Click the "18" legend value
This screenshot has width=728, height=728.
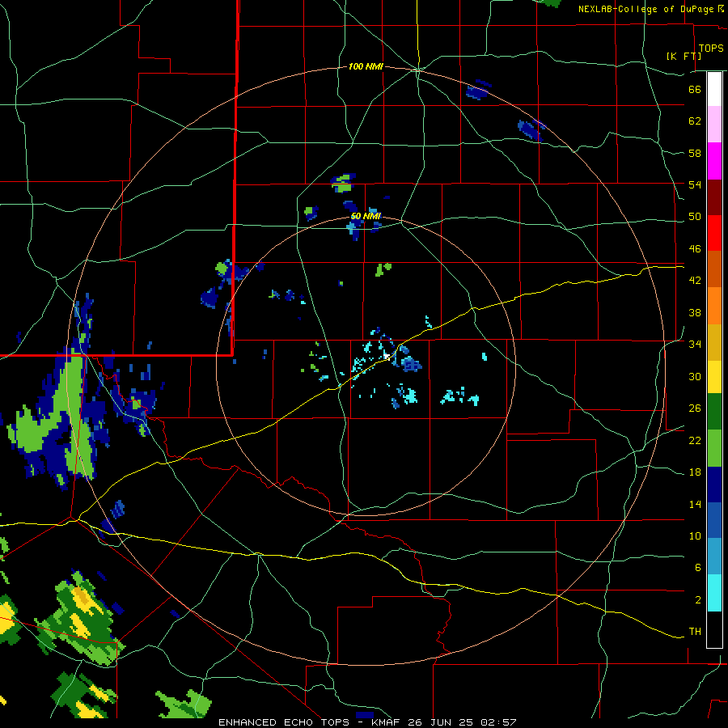pyautogui.click(x=695, y=472)
